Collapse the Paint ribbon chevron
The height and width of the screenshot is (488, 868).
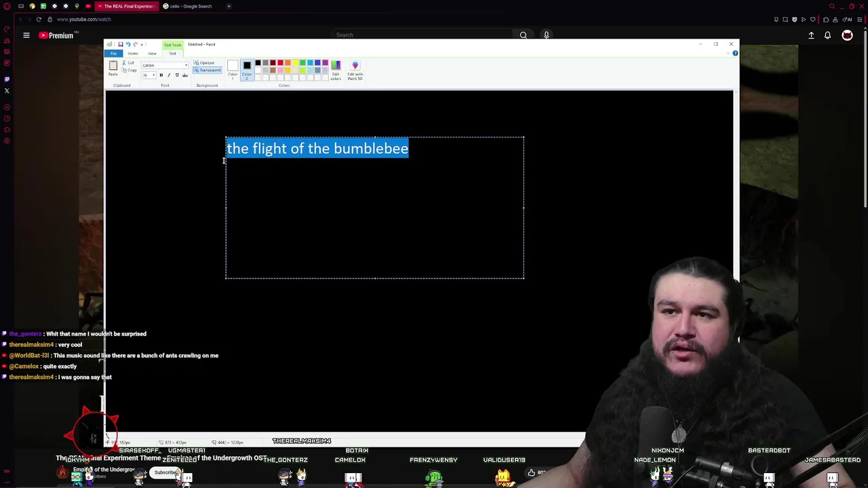[x=728, y=53]
